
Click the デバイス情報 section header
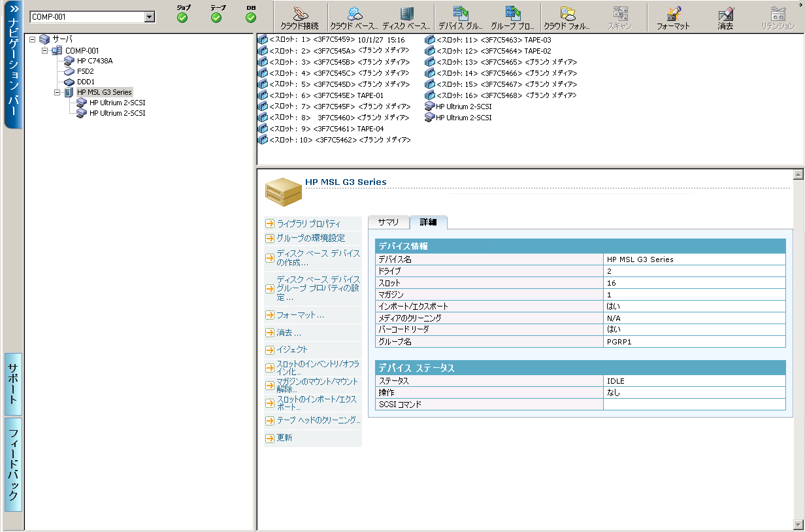(x=580, y=246)
